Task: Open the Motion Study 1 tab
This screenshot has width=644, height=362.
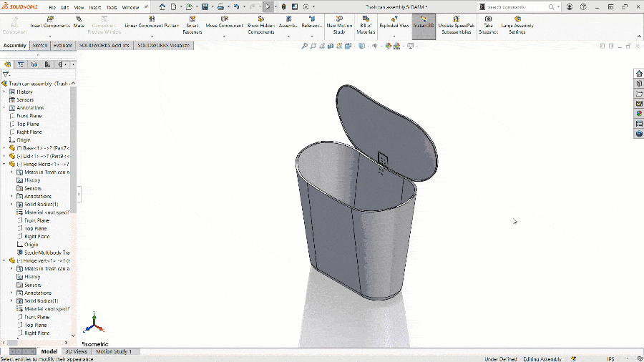Action: click(114, 352)
